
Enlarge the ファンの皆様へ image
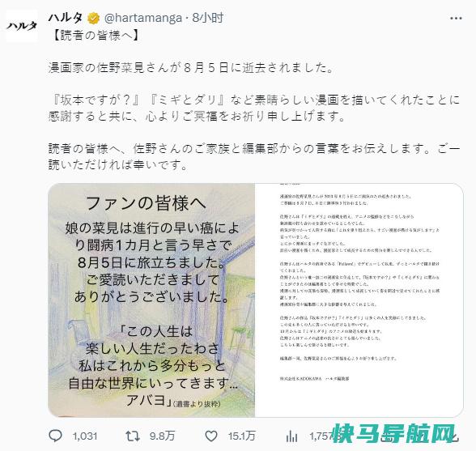[151, 300]
